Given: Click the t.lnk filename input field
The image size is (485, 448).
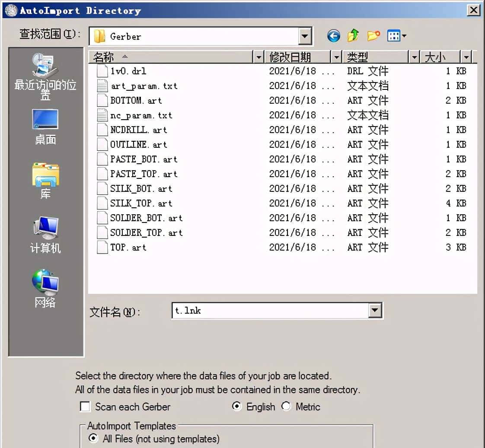Looking at the screenshot, I should (259, 310).
